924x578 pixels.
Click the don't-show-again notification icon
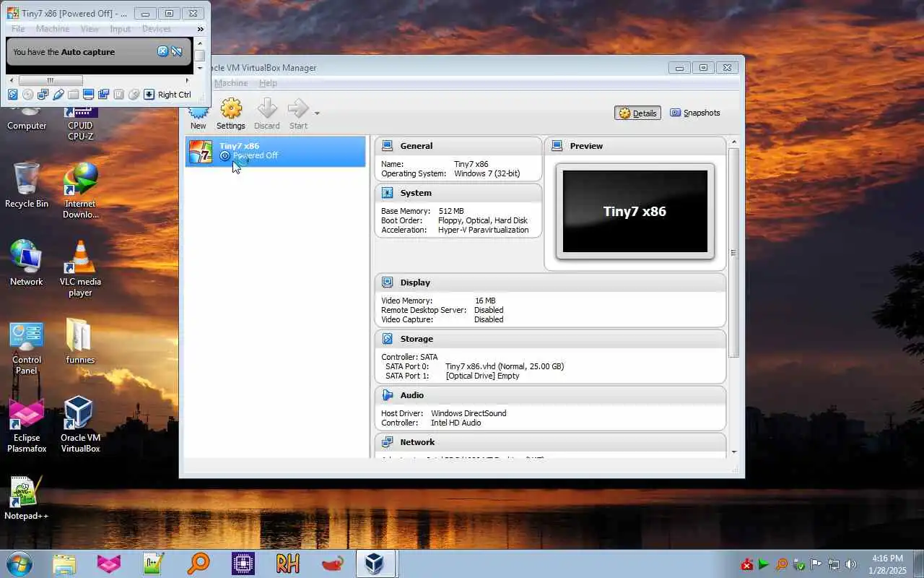[x=177, y=51]
